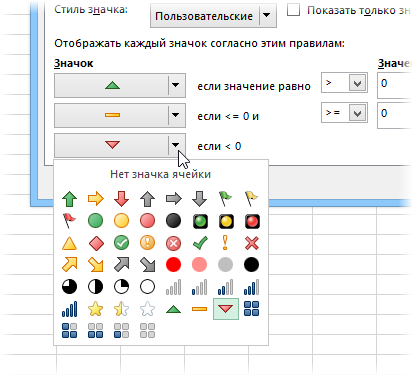Choose the gray down arrow icon
Image resolution: width=413 pixels, height=376 pixels.
[x=199, y=199]
